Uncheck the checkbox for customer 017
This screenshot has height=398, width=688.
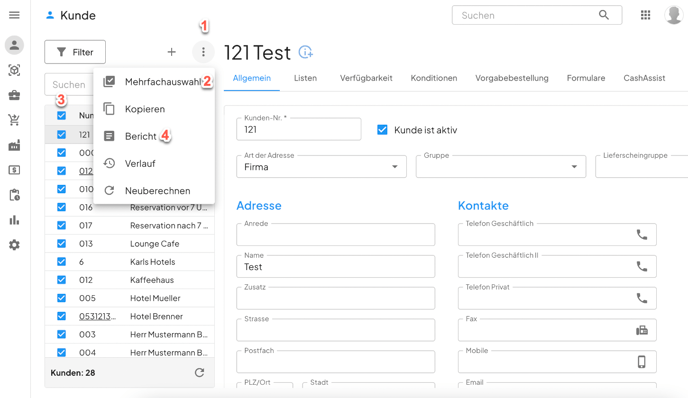(x=61, y=225)
